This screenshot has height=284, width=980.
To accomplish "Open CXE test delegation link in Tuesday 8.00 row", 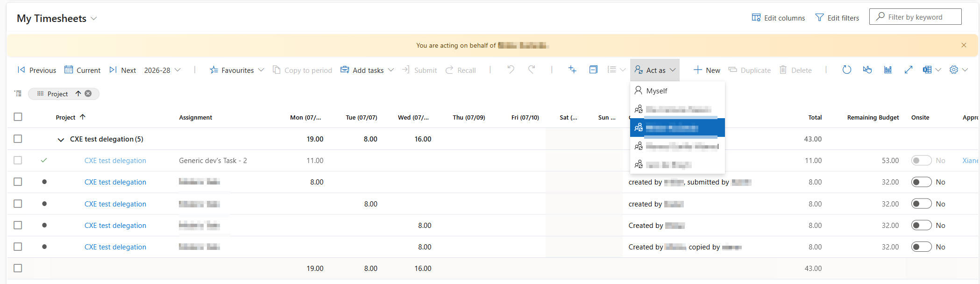I will (115, 204).
